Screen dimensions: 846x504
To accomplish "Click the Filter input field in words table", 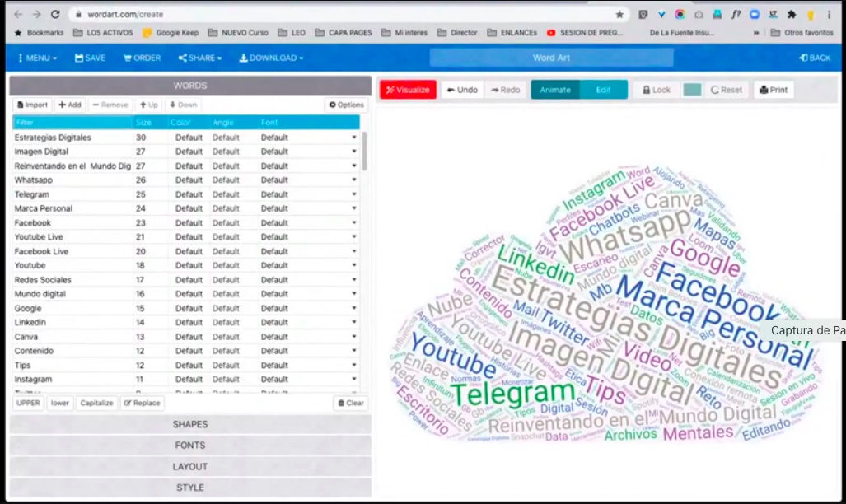I will pyautogui.click(x=72, y=122).
